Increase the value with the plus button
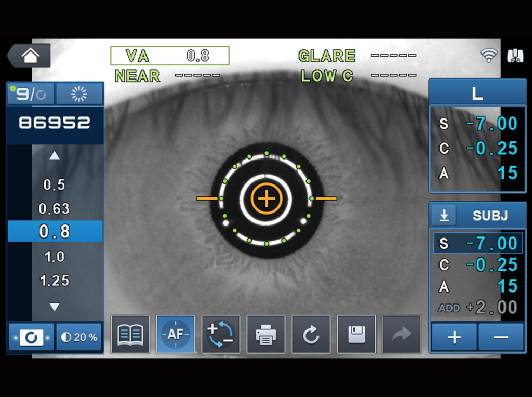 (454, 337)
